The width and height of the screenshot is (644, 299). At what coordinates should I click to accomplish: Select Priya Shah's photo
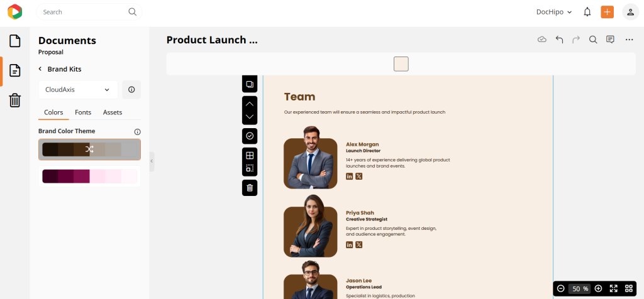point(311,226)
